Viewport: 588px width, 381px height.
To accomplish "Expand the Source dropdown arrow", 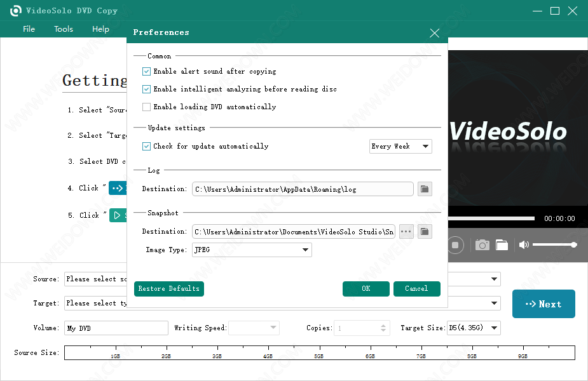I will tap(495, 279).
